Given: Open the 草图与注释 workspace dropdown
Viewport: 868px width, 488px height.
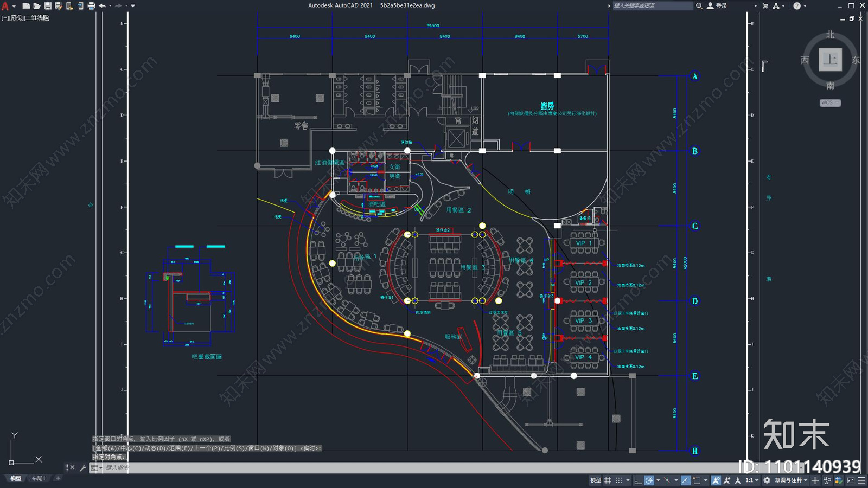Looking at the screenshot, I should (x=792, y=480).
